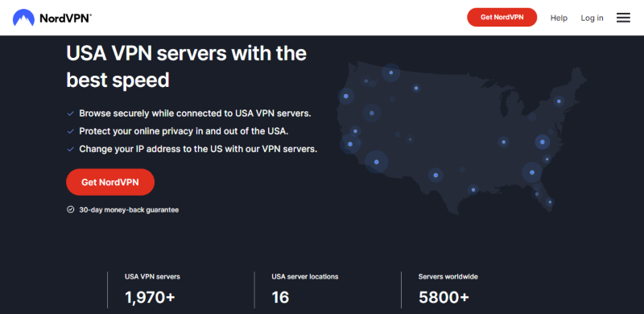
Task: Click the checkmark beside "Browse securely"
Action: (x=71, y=114)
